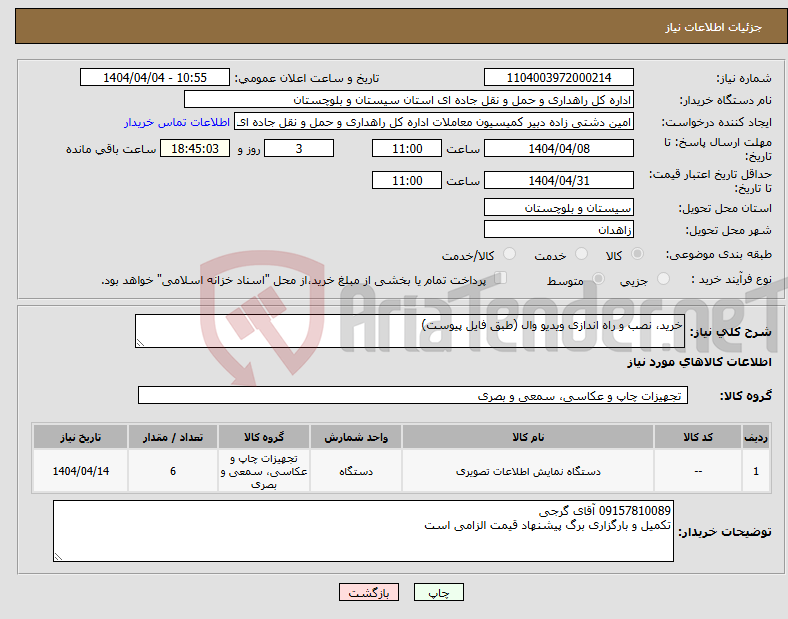Click the unit cell دستگاه
This screenshot has width=788, height=619.
coord(356,471)
